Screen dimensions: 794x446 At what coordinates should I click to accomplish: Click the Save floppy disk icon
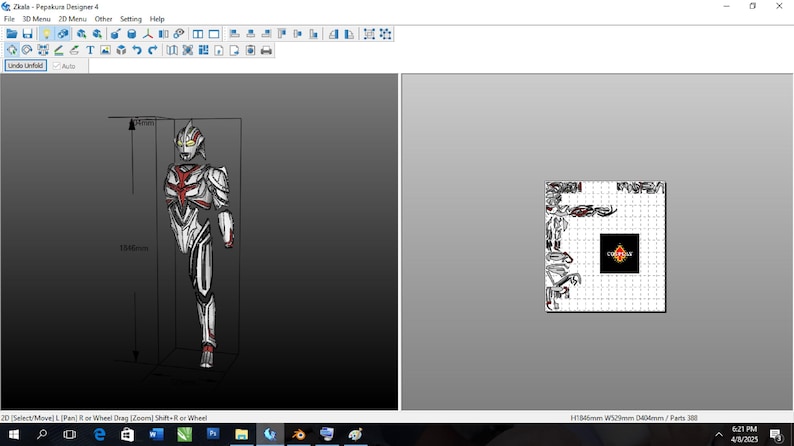pyautogui.click(x=27, y=34)
